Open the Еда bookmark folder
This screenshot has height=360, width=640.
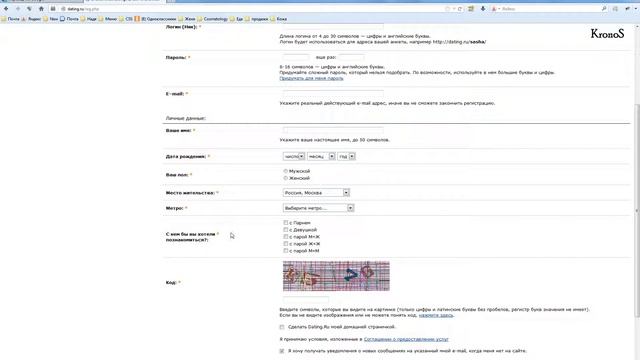click(236, 19)
